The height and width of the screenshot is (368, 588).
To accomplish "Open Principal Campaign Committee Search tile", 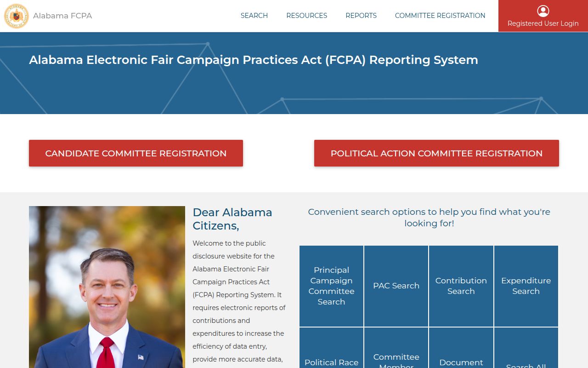I will click(x=331, y=286).
